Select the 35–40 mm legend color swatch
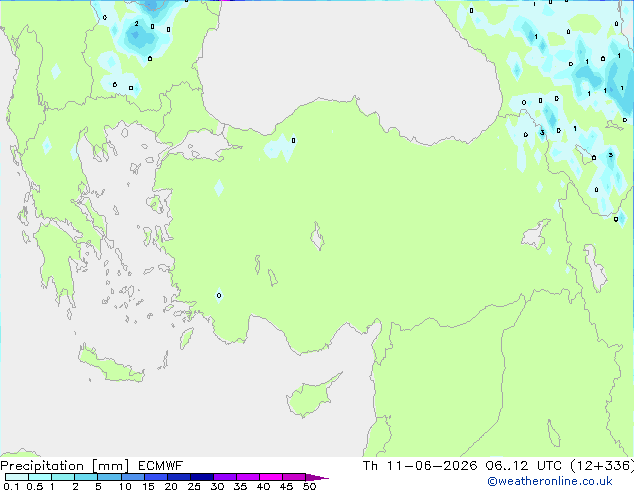 click(x=248, y=477)
